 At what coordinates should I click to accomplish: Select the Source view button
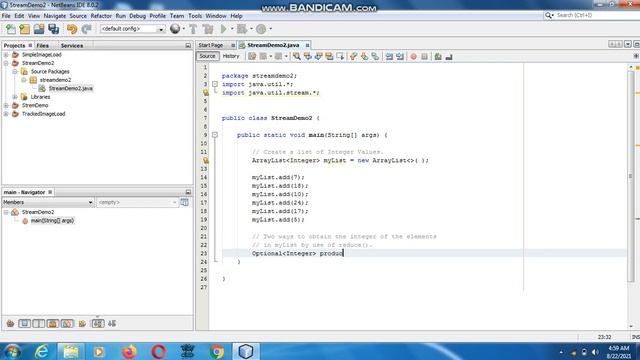tap(207, 56)
